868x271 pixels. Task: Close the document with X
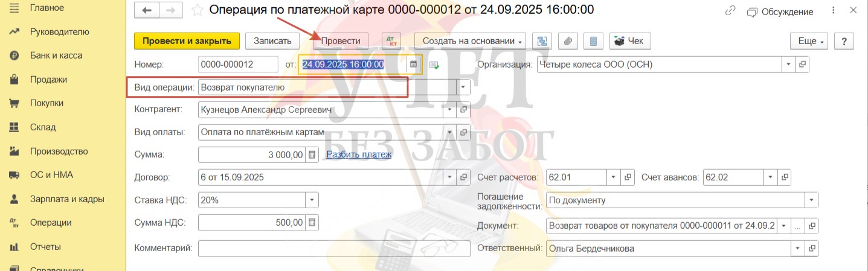853,11
